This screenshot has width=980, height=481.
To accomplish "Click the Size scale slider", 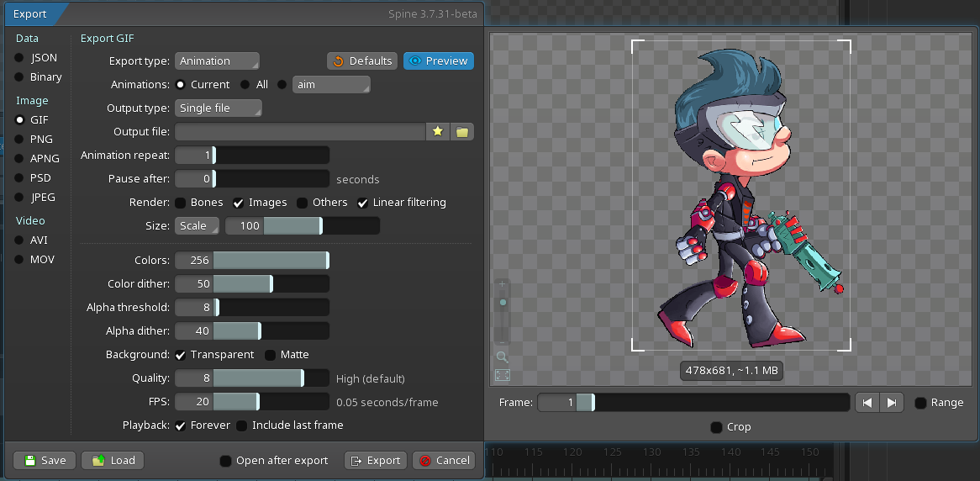I will tap(303, 226).
